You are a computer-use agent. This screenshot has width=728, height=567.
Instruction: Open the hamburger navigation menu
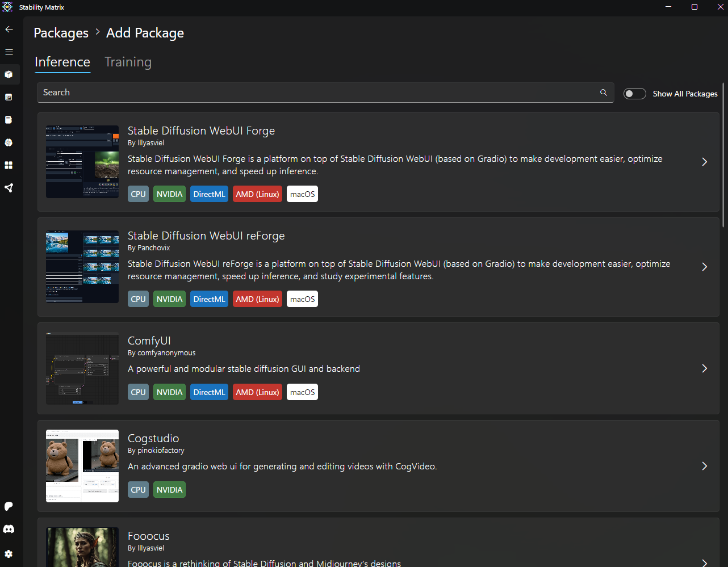(x=9, y=52)
